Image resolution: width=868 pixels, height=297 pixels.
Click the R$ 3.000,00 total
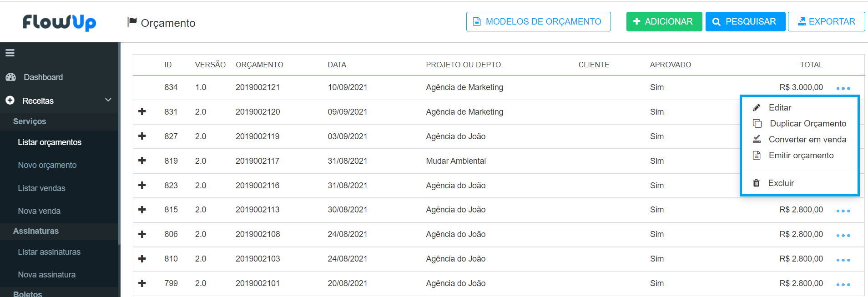[x=801, y=87]
